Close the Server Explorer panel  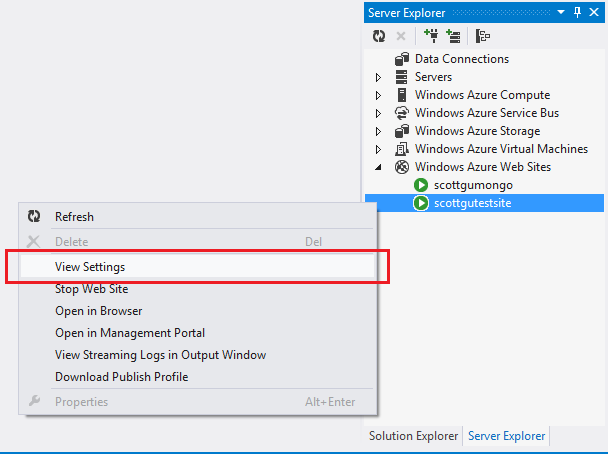pyautogui.click(x=594, y=12)
